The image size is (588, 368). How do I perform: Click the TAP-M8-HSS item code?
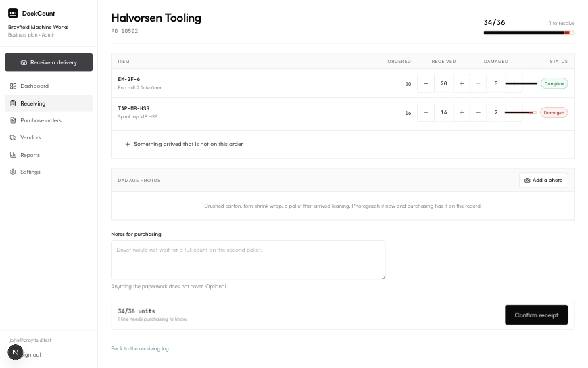[134, 108]
